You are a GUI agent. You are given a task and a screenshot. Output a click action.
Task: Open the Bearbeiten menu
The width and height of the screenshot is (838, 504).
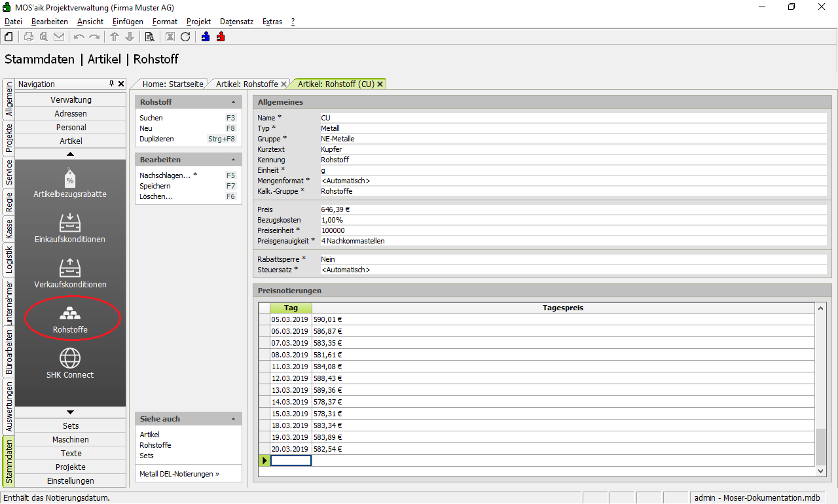tap(50, 22)
